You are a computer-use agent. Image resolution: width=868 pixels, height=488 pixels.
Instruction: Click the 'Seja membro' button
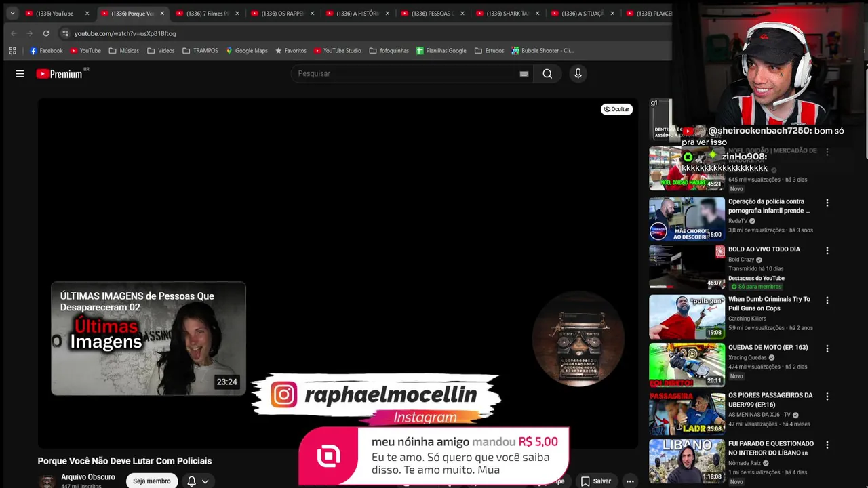click(152, 481)
